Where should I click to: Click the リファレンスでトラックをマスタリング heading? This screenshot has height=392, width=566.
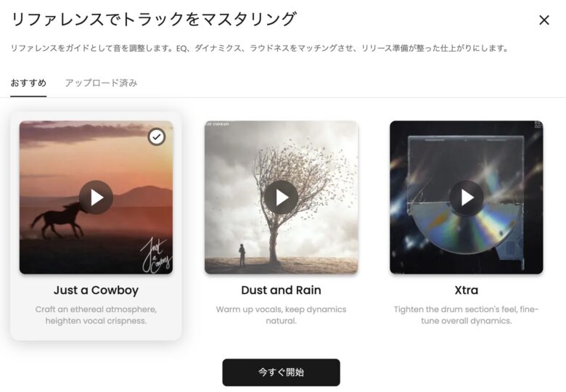point(154,19)
